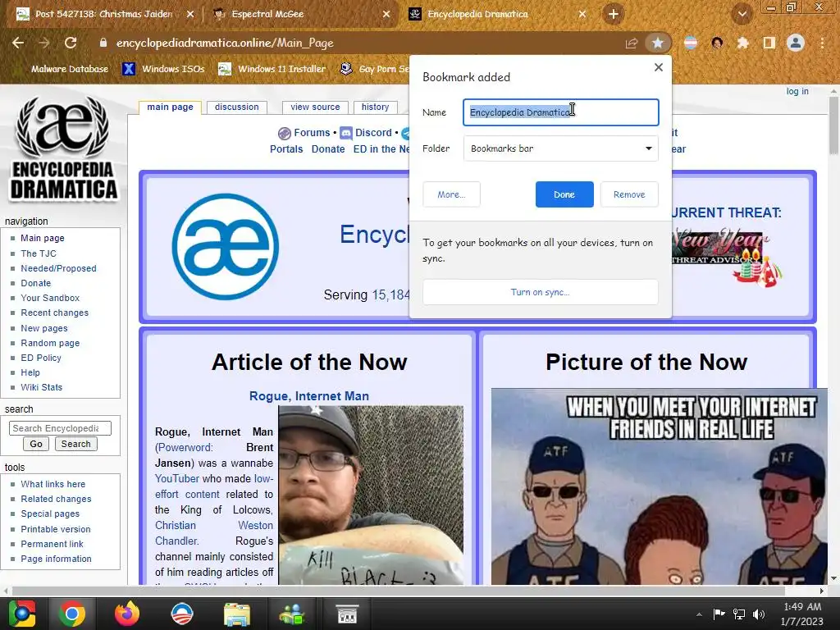Open New pages link

44,328
